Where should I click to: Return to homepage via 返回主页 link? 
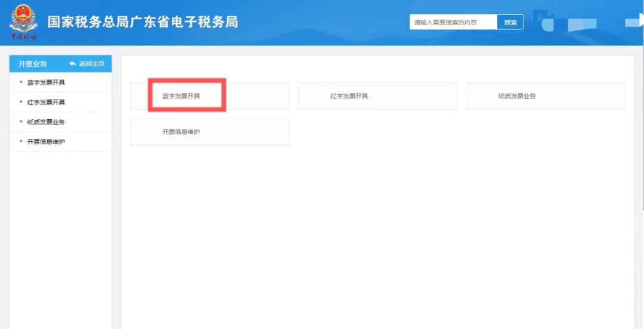click(87, 64)
